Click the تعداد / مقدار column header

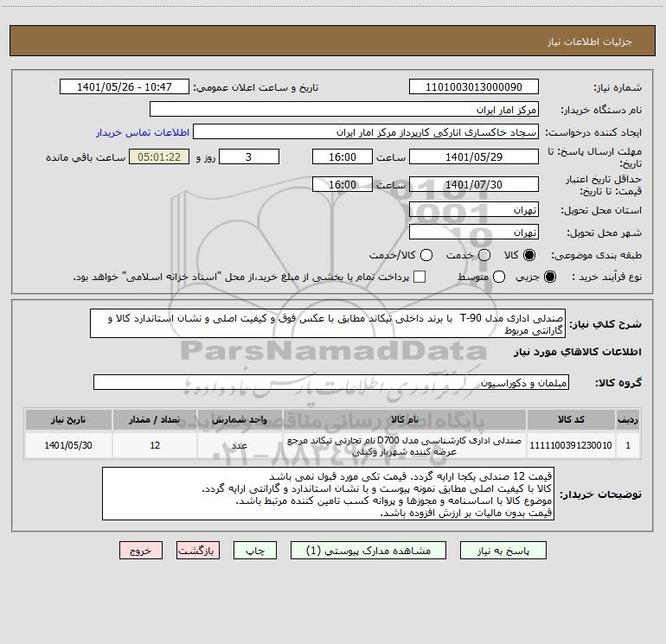[155, 419]
